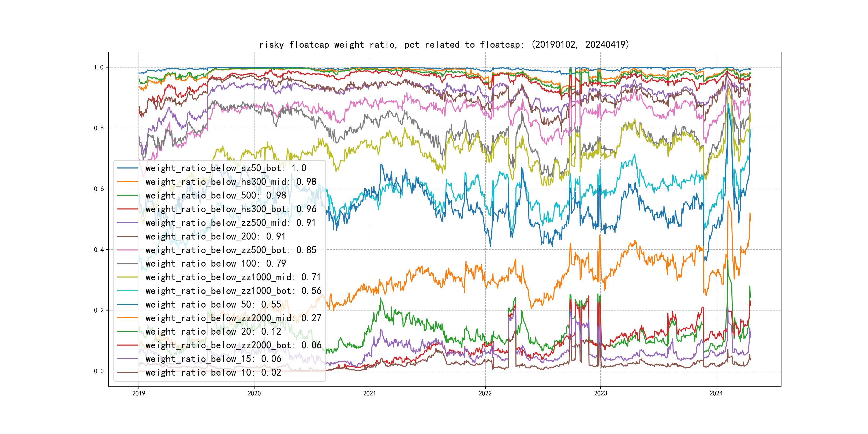Click the chart title text
The height and width of the screenshot is (434, 868).
click(x=444, y=44)
